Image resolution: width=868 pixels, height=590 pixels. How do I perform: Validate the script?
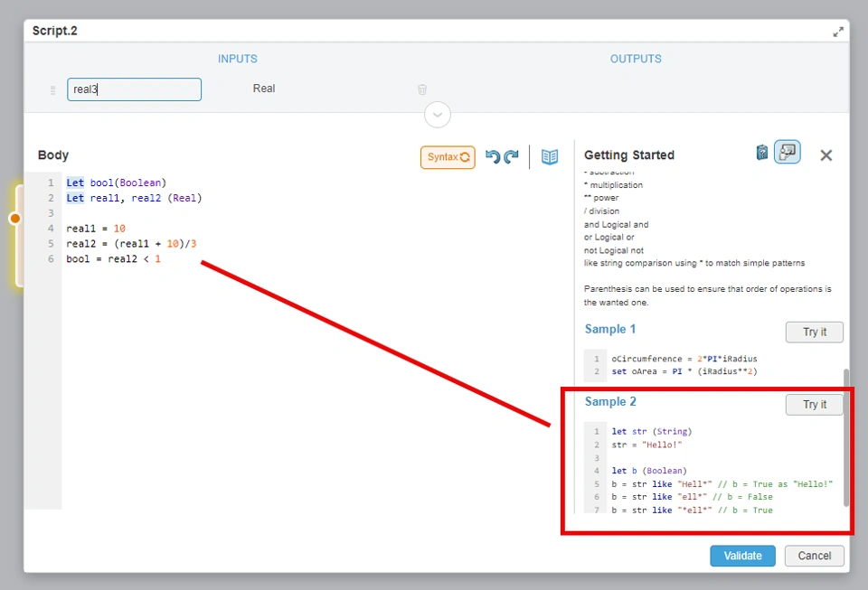coord(742,556)
